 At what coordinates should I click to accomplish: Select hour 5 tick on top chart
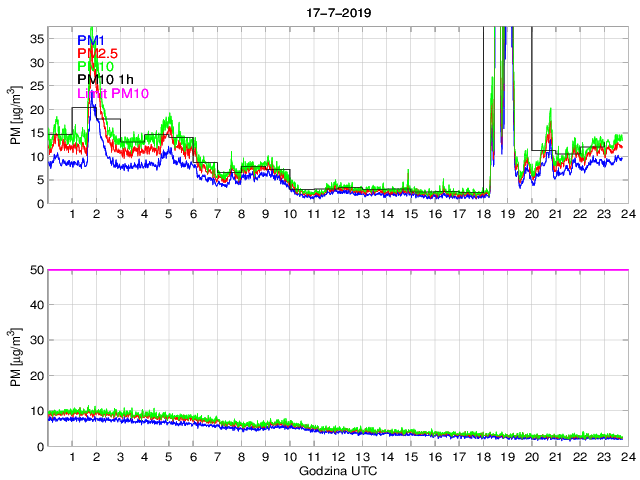[x=168, y=215]
